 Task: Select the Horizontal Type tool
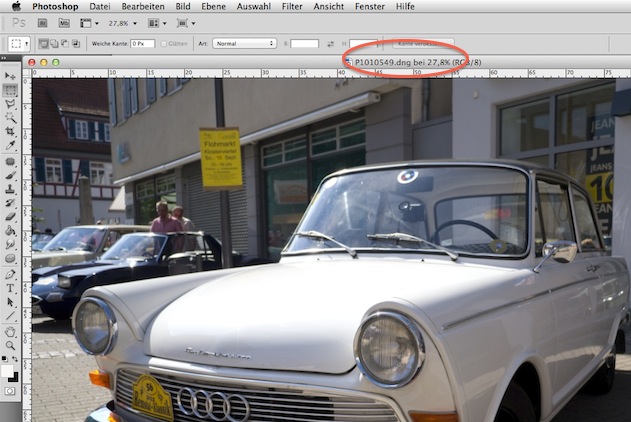(10, 287)
